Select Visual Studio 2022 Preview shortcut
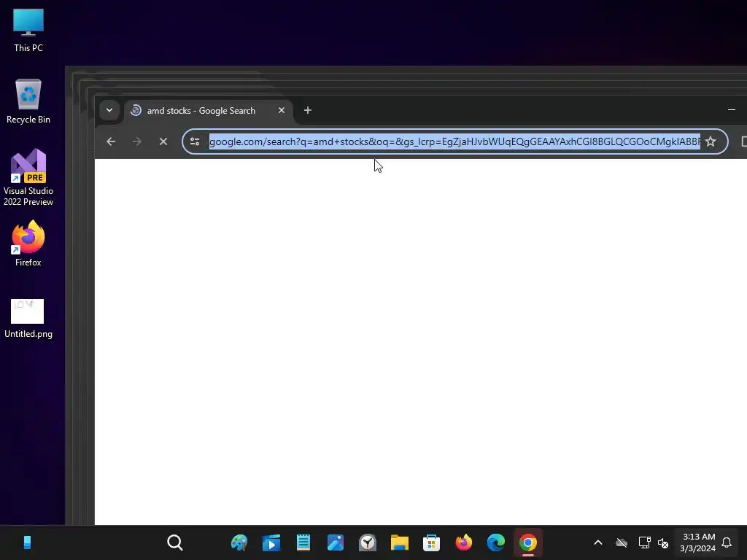Image resolution: width=747 pixels, height=560 pixels. (x=28, y=178)
